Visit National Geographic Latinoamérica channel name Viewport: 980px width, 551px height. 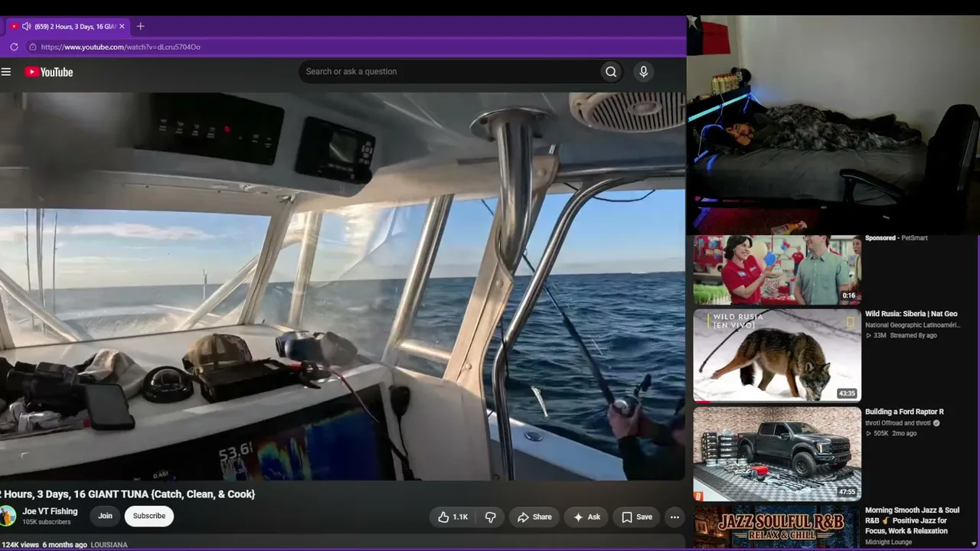point(912,325)
